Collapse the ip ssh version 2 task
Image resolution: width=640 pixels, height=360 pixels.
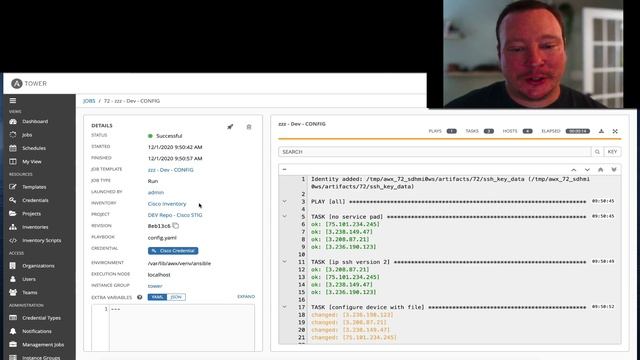coord(284,262)
